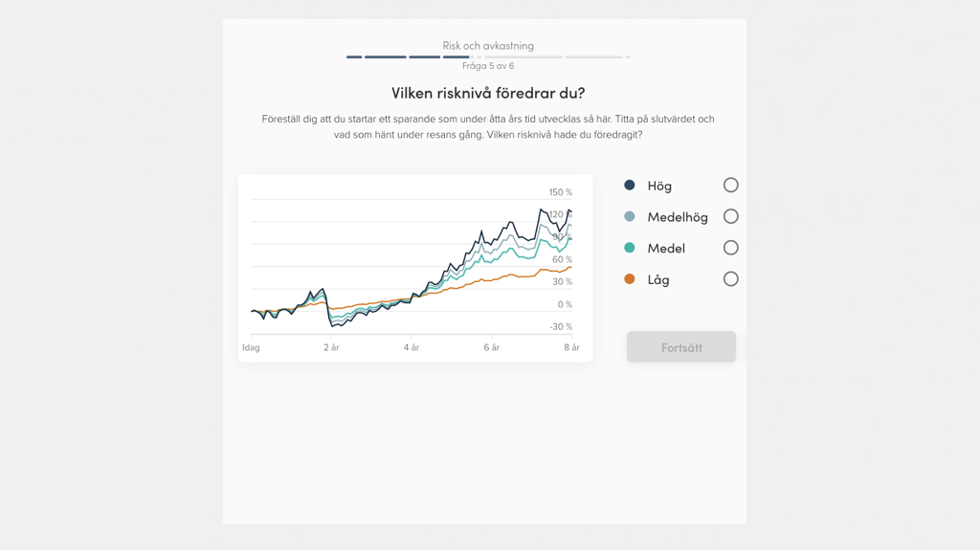Click the 'Idag' axis label on chart
The image size is (980, 550).
pyautogui.click(x=251, y=348)
